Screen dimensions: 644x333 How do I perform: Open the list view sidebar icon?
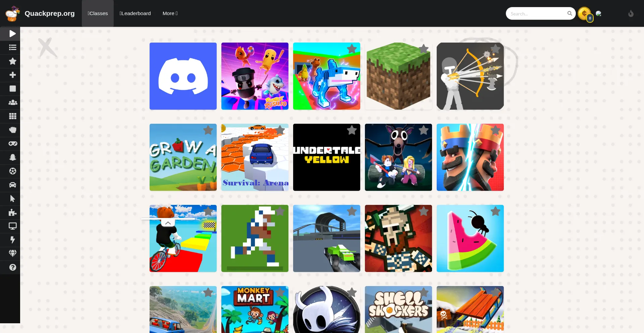coord(12,47)
